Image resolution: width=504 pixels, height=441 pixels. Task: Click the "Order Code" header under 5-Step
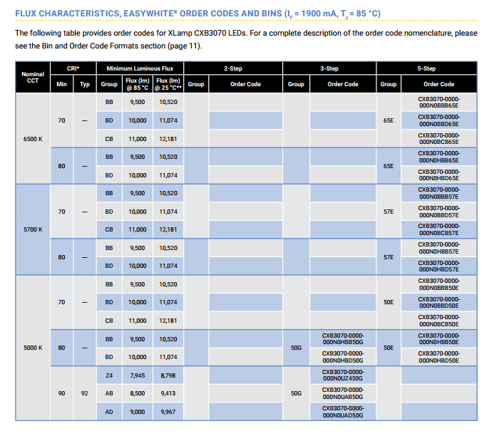pos(438,84)
